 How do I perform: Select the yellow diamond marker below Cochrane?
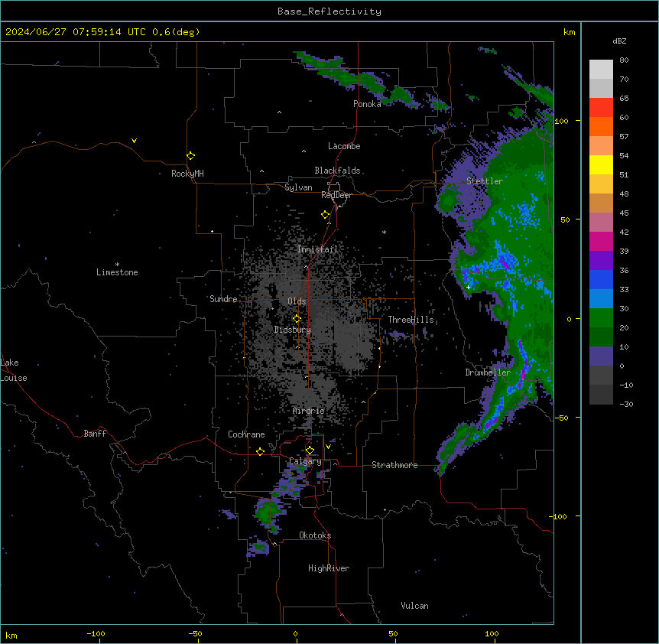point(260,451)
